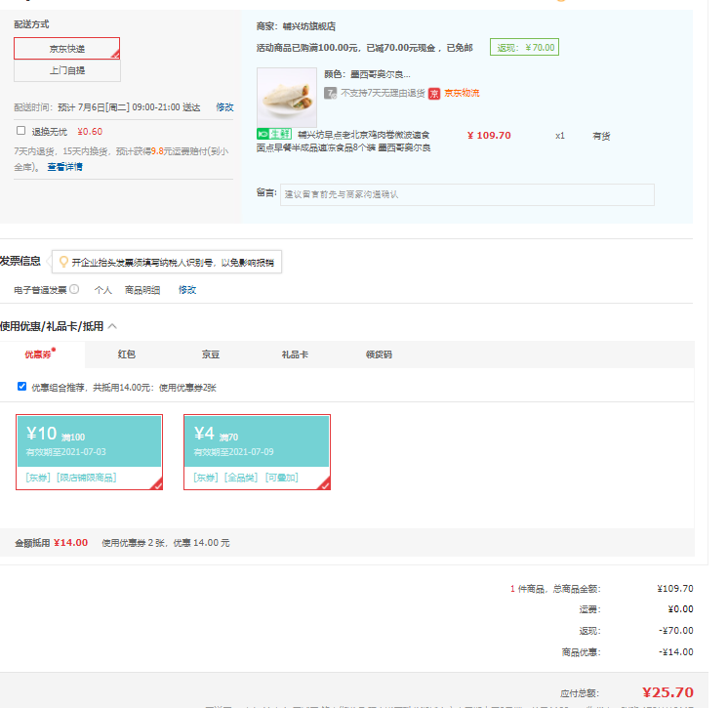Uncheck the 优惠组合推荐 checkbox
Image resolution: width=728 pixels, height=708 pixels.
(x=21, y=387)
